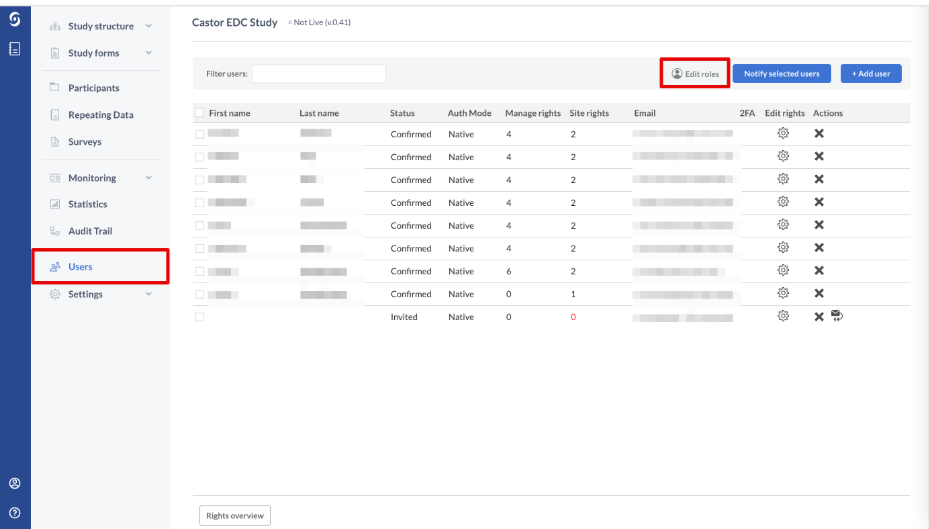Toggle the select-all users checkbox

pyautogui.click(x=200, y=113)
